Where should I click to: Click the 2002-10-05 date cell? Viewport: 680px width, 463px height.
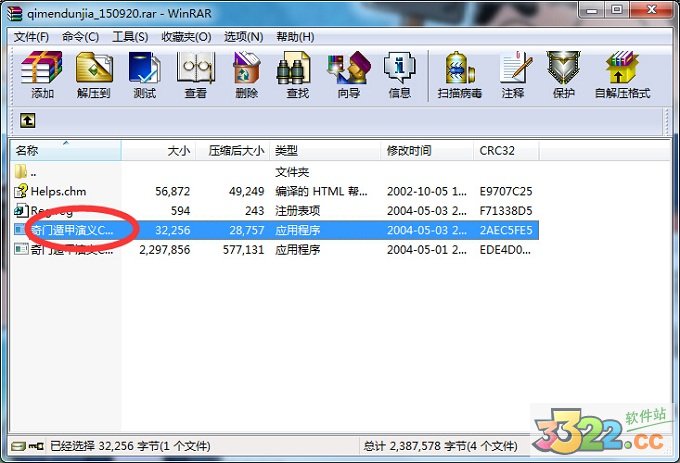(x=427, y=191)
